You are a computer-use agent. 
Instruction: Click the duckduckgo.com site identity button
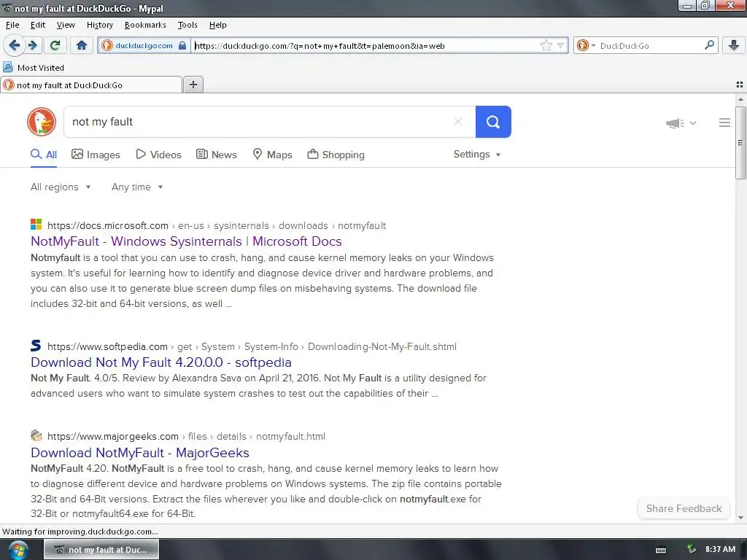click(x=144, y=46)
